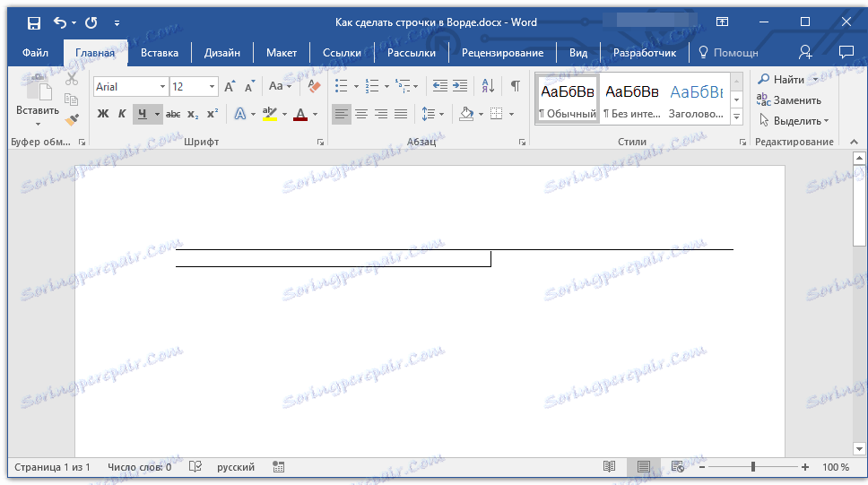Apply paragraph shading with the paint bucket
Screen dimensions: 868x485
click(466, 114)
